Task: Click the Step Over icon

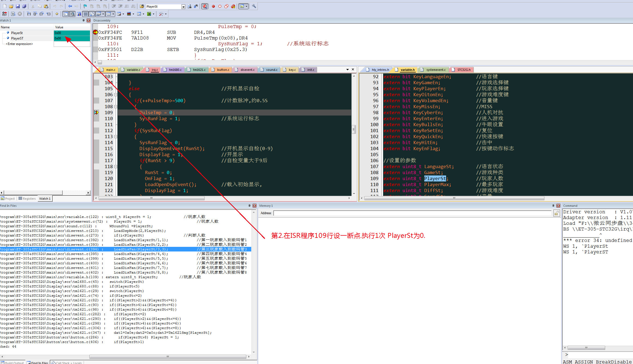Action: [35, 14]
